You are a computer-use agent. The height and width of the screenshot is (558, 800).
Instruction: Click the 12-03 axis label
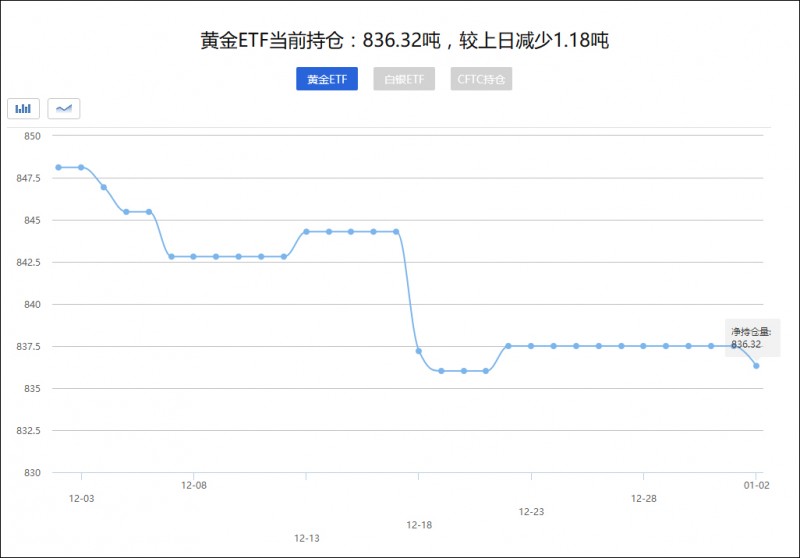click(82, 499)
